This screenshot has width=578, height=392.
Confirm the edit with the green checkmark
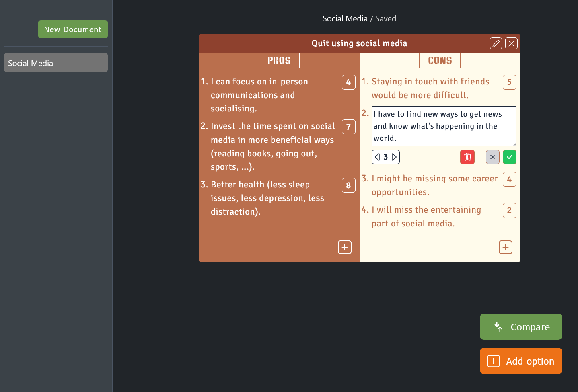coord(509,157)
